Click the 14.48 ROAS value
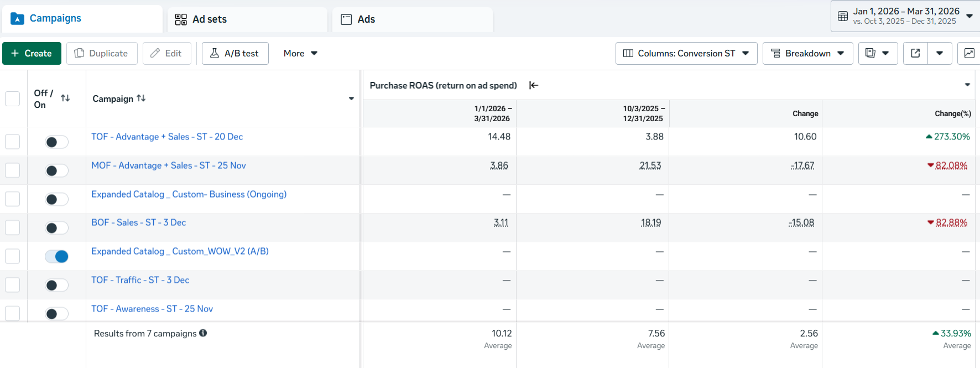 tap(499, 137)
